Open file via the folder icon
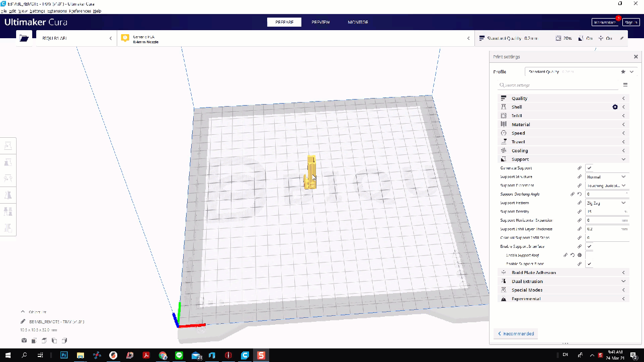The width and height of the screenshot is (644, 362). [24, 38]
